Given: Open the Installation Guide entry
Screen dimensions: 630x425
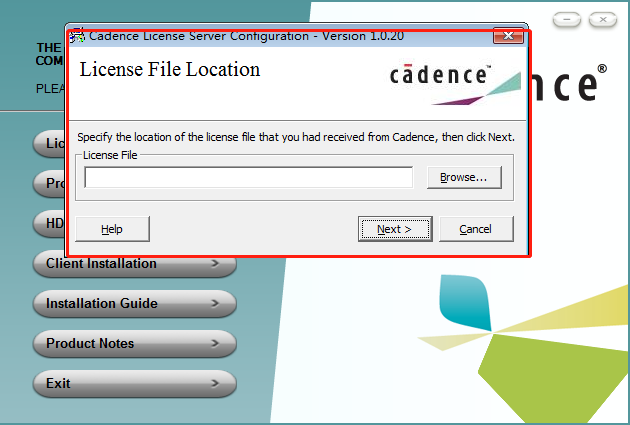Looking at the screenshot, I should tap(135, 303).
